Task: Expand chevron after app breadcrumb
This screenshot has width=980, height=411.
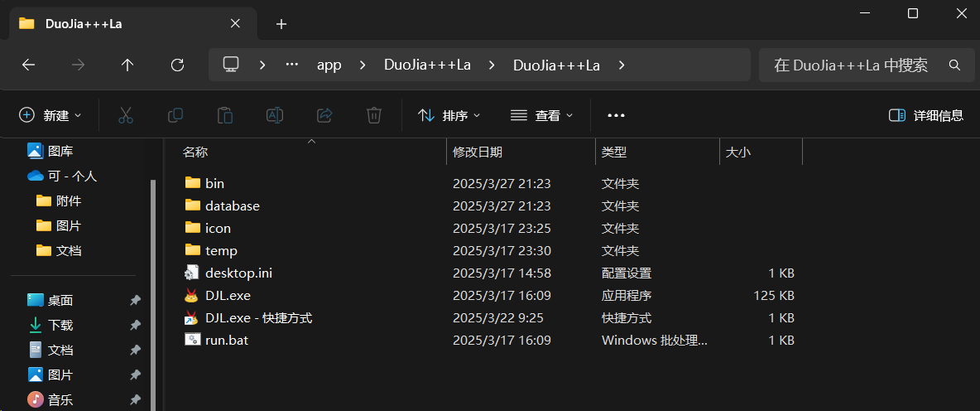Action: 363,65
